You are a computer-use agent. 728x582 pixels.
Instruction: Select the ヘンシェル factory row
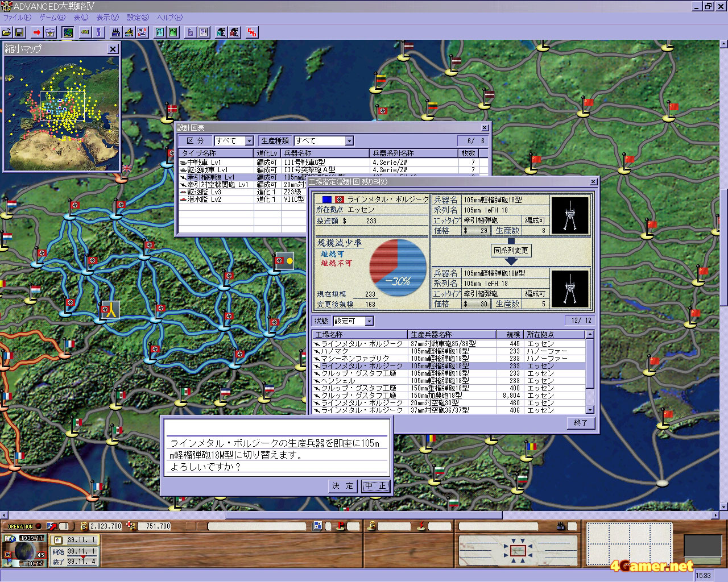click(x=449, y=381)
